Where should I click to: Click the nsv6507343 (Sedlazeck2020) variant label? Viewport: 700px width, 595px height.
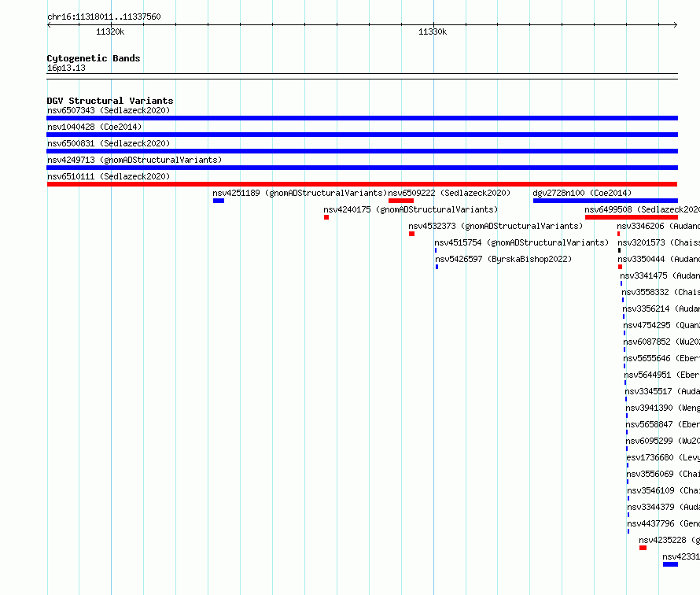[x=109, y=110]
